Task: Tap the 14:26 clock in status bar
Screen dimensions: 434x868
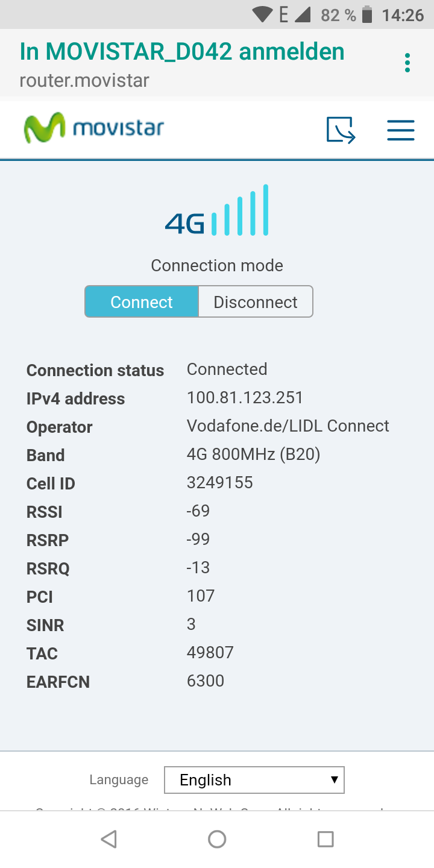Action: [403, 15]
